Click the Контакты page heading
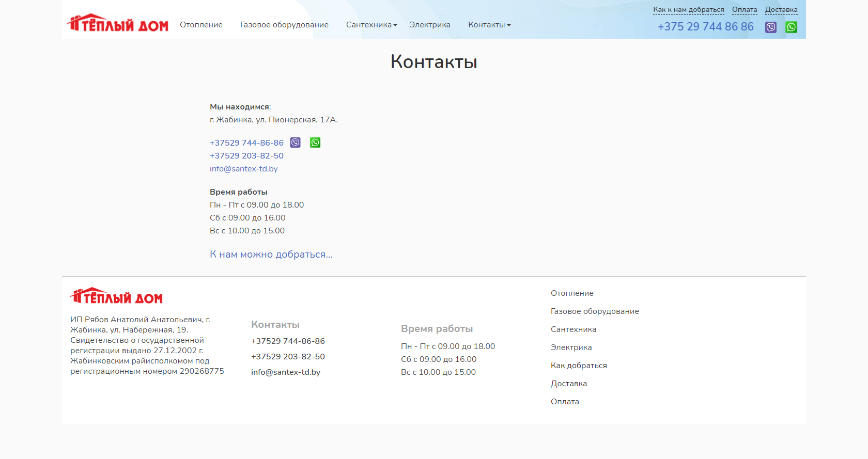 (x=434, y=61)
